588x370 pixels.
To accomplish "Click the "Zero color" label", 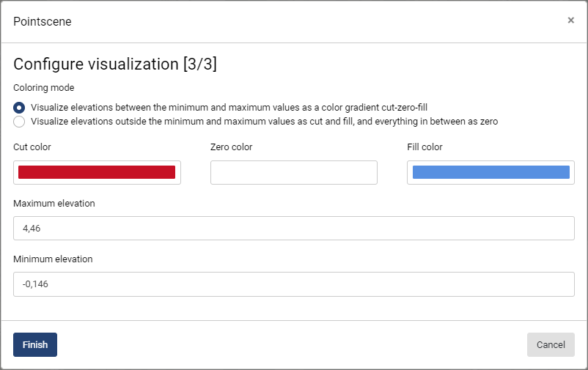I will point(231,147).
